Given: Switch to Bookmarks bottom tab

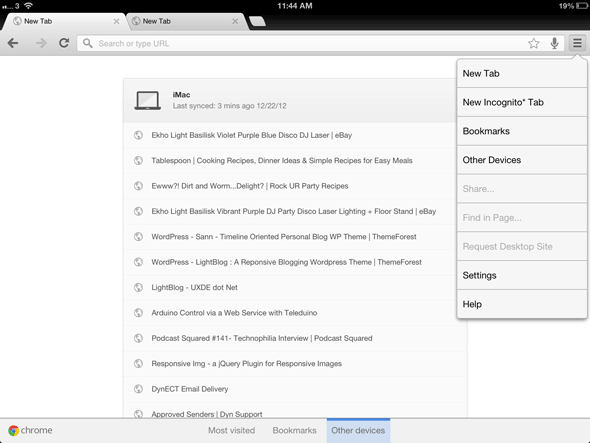Looking at the screenshot, I should [295, 430].
